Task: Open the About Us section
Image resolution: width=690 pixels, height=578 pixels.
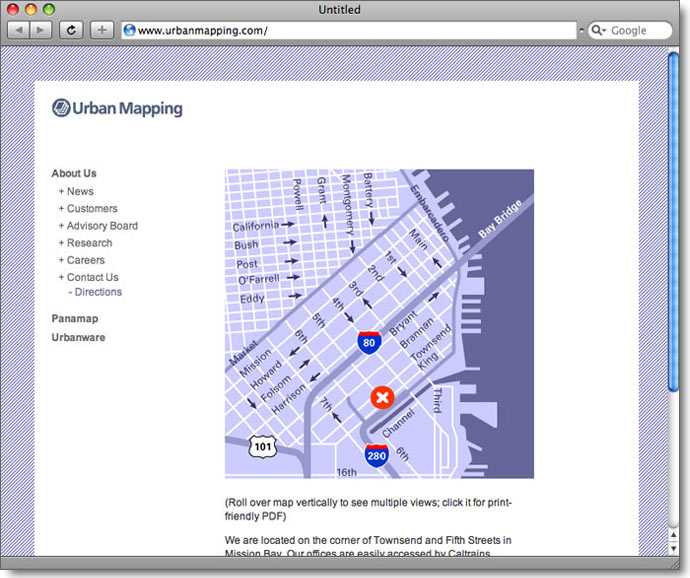Action: (x=74, y=173)
